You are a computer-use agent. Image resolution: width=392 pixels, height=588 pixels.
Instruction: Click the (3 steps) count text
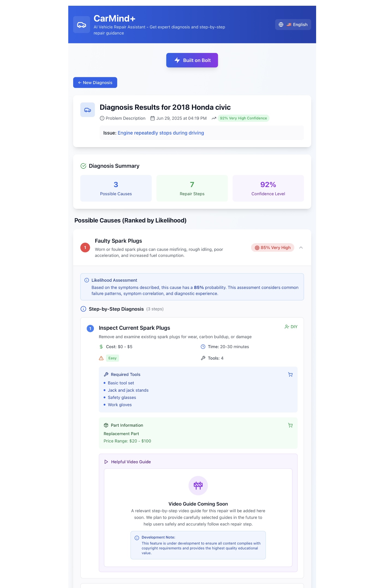point(155,309)
